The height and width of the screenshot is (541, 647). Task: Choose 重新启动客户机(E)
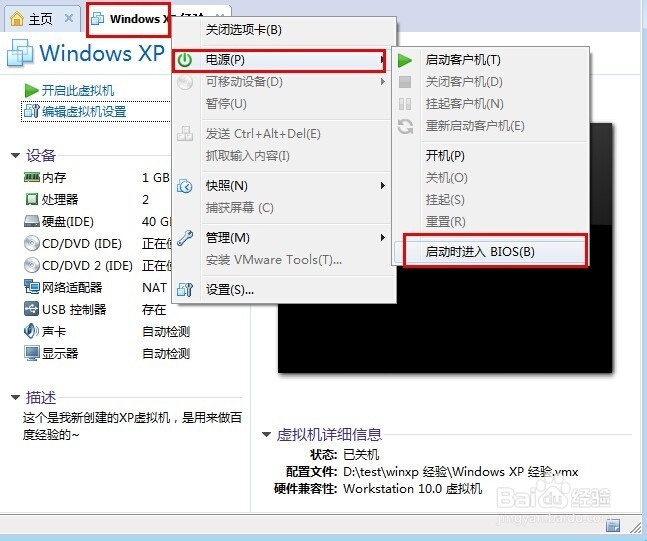click(x=491, y=125)
